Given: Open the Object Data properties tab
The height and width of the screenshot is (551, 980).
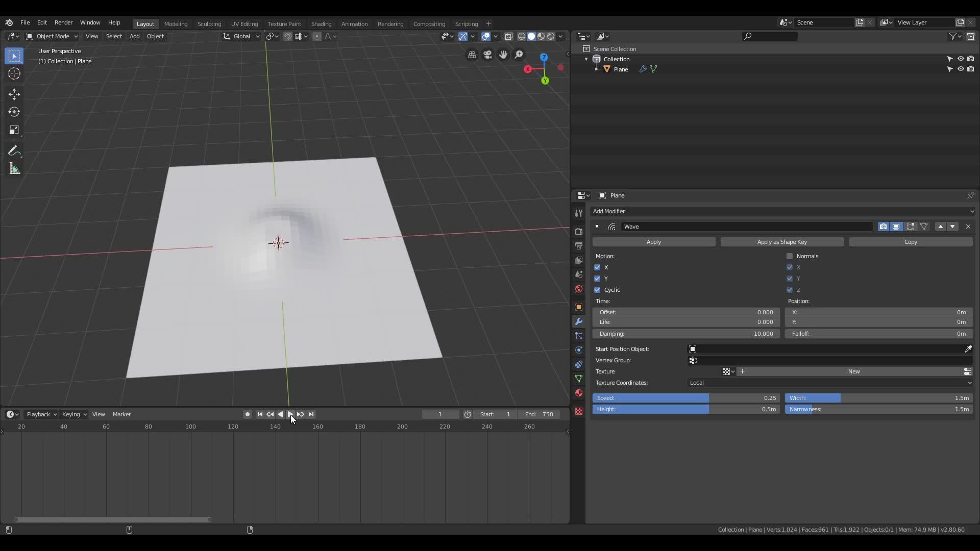Looking at the screenshot, I should click(578, 379).
